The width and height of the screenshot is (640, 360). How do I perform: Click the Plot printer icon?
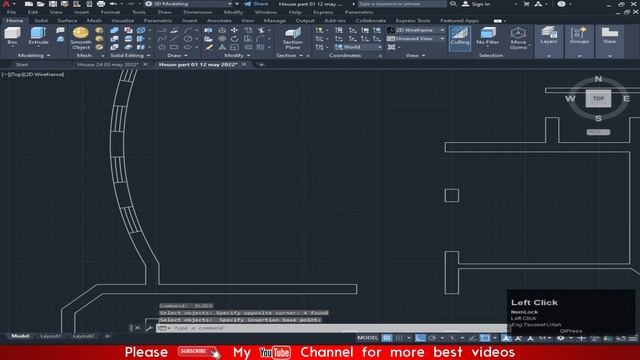pos(101,4)
